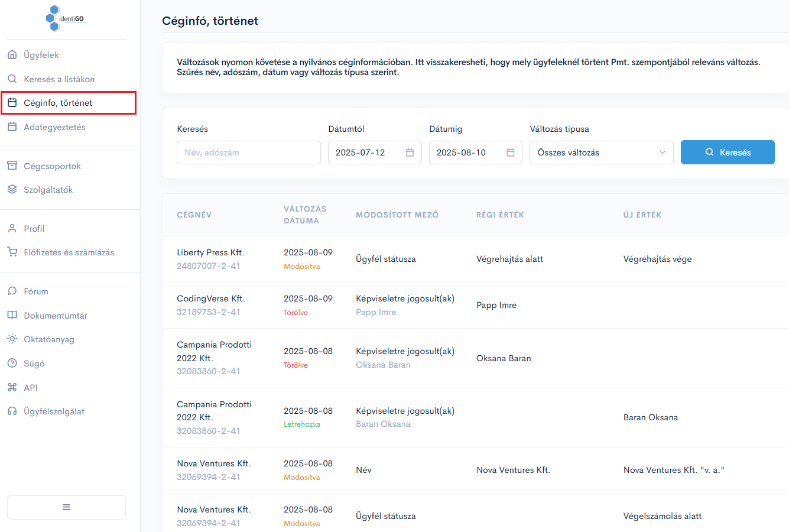Click the Céginfo, történet calendar icon
The height and width of the screenshot is (532, 789).
pos(12,103)
